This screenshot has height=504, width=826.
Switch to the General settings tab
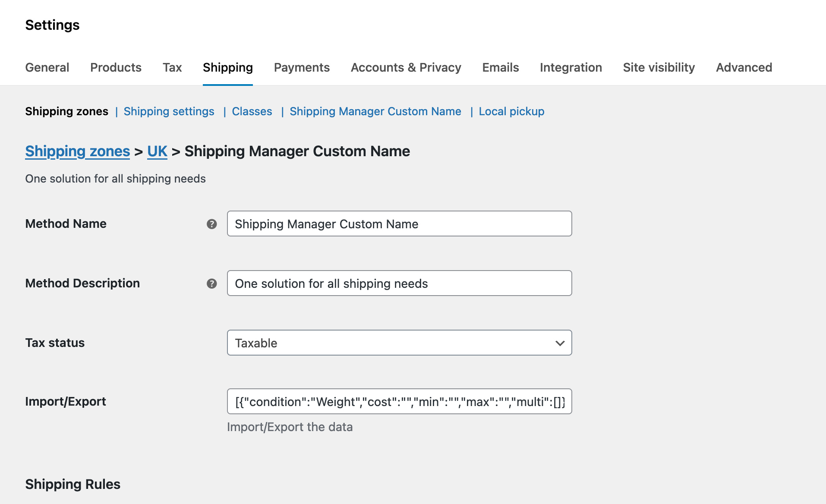point(47,67)
